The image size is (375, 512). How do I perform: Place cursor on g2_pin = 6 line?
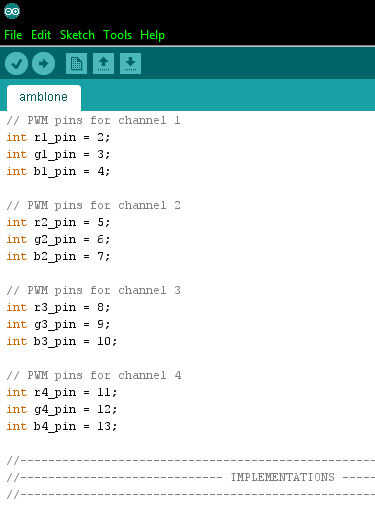pos(58,240)
